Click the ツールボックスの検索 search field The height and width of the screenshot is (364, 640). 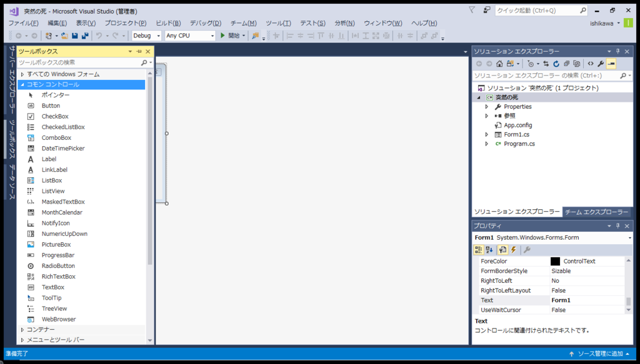pyautogui.click(x=84, y=62)
